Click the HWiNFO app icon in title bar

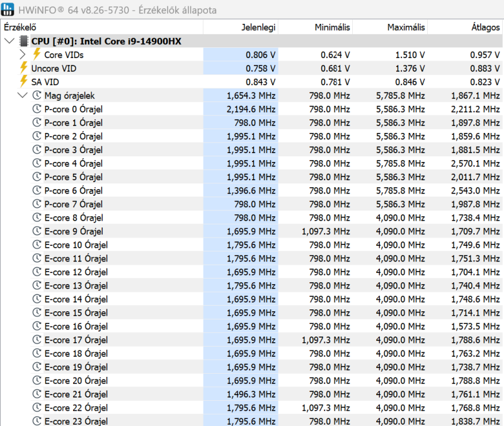pos(8,9)
